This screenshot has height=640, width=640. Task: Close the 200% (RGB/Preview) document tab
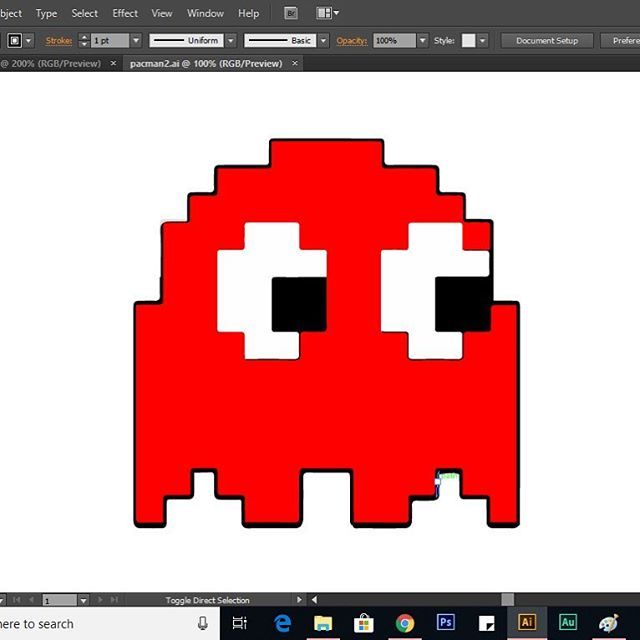click(x=113, y=63)
